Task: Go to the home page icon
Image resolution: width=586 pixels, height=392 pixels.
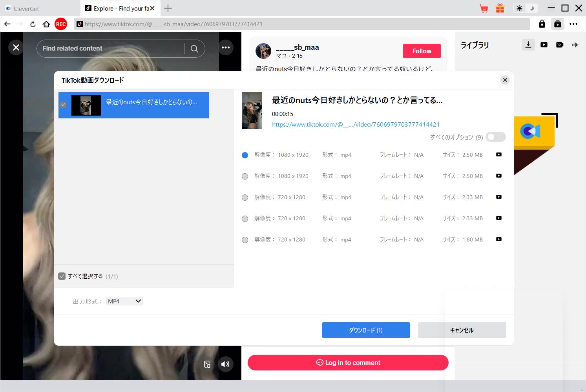Action: 46,24
